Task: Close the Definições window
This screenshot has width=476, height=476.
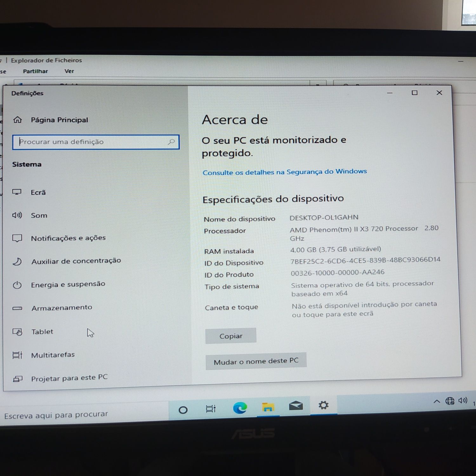Action: point(439,93)
